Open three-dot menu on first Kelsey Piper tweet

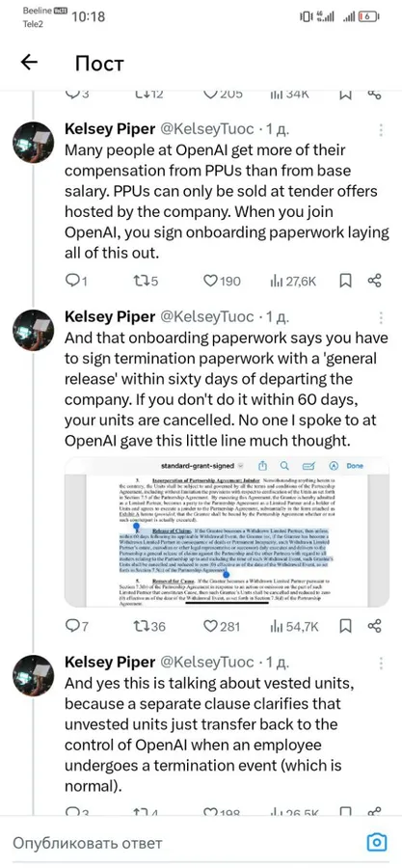(381, 130)
